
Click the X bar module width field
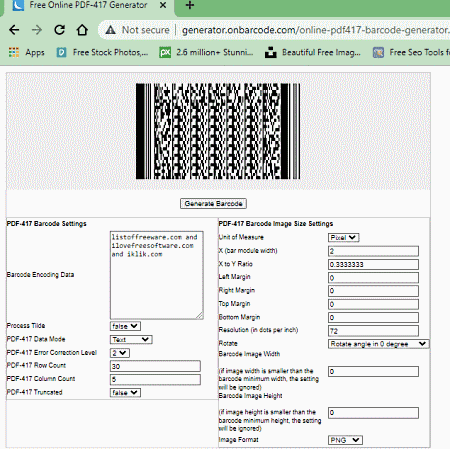pos(373,251)
